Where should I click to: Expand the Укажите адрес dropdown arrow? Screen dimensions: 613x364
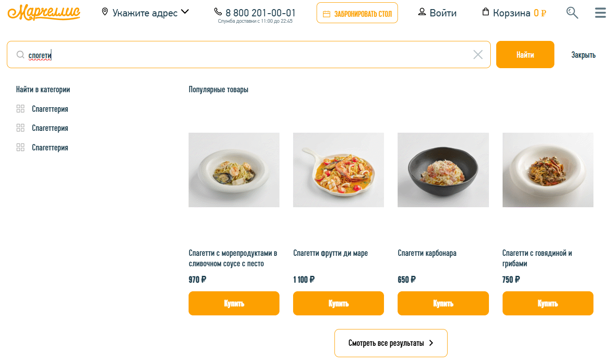point(184,12)
